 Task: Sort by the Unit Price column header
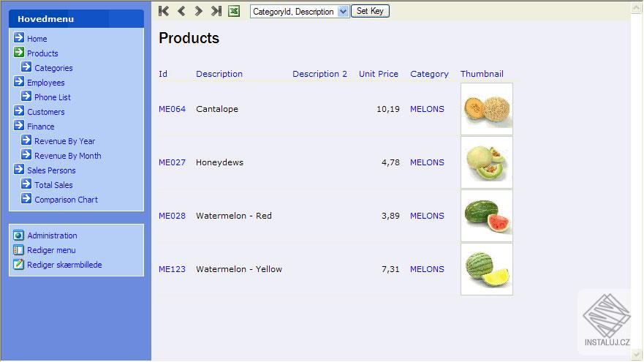pos(378,74)
